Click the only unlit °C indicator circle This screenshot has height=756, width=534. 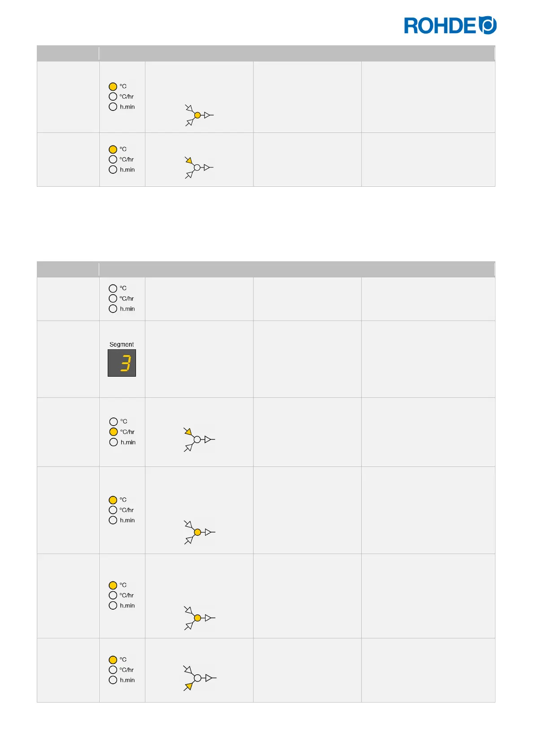(x=113, y=288)
